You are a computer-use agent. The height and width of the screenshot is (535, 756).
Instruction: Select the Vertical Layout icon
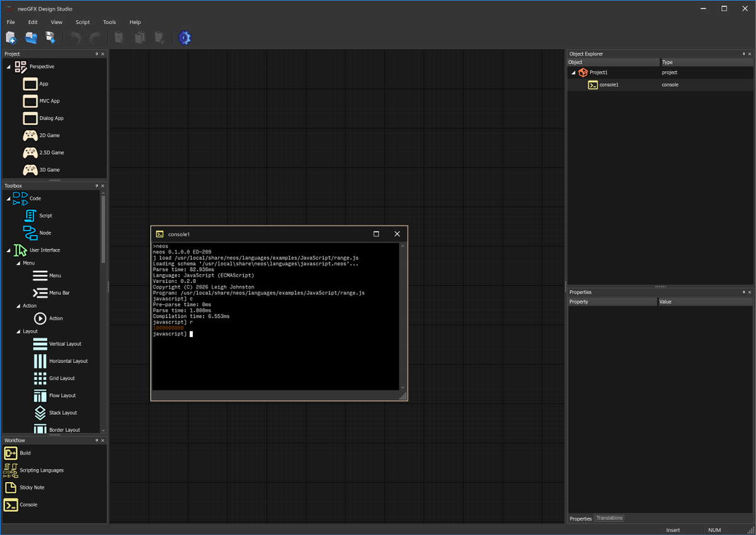(x=40, y=344)
